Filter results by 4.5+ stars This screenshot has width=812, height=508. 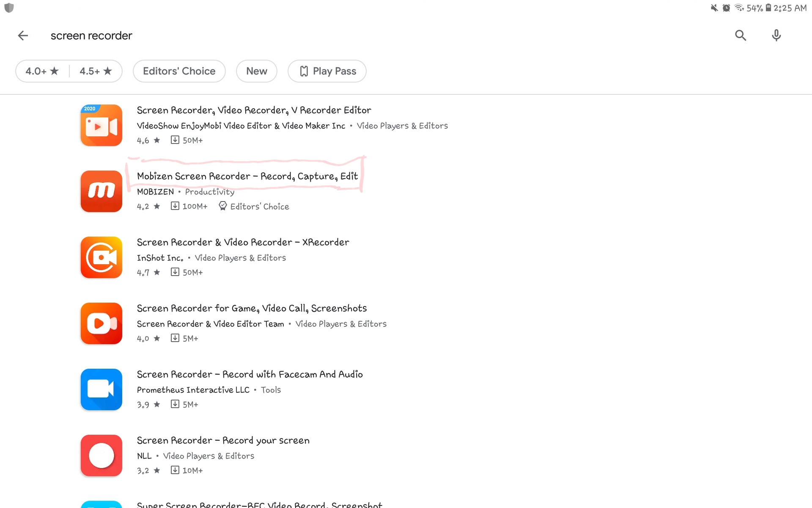[x=96, y=71]
